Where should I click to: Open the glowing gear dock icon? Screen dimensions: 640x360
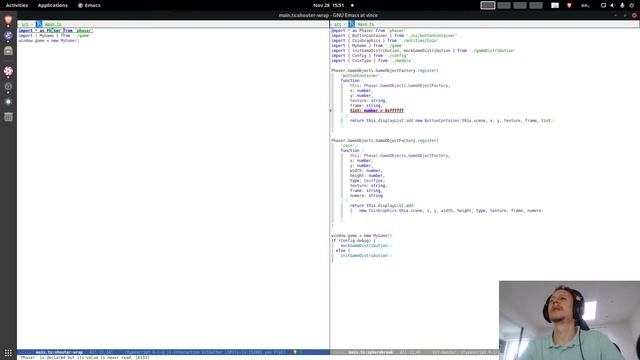pos(8,102)
